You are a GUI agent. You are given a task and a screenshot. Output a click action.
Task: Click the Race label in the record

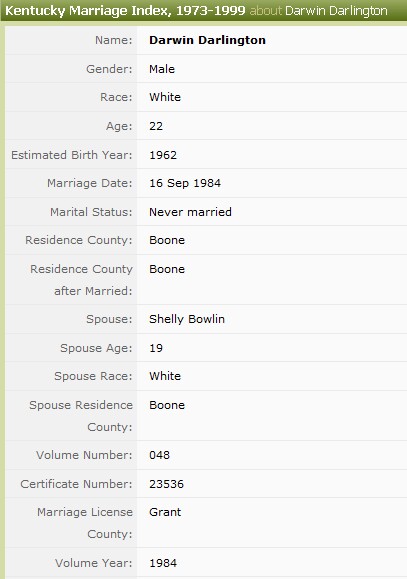pos(116,97)
